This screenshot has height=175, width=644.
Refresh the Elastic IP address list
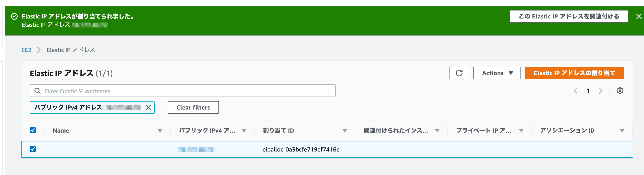click(459, 73)
